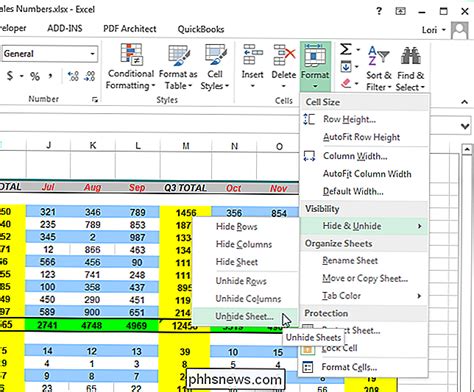Select Unhide Sheet option
Screen dimensions: 474x392
(x=244, y=316)
